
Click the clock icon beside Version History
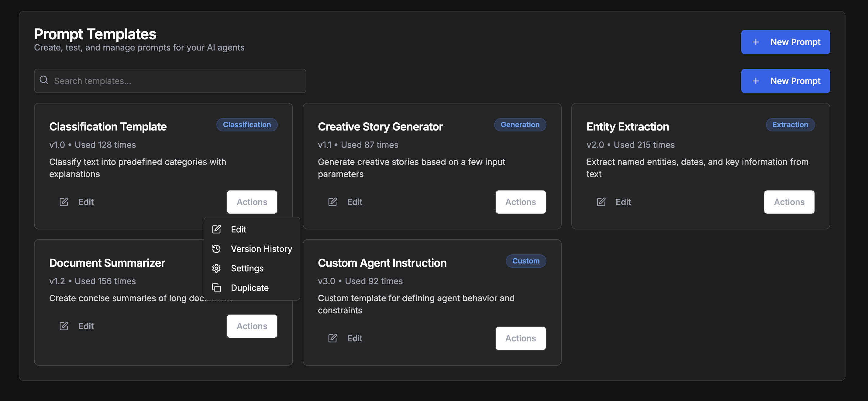(x=216, y=249)
